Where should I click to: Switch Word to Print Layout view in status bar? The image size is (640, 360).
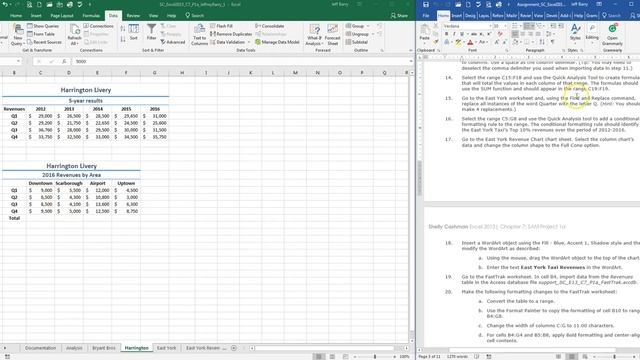[x=572, y=357]
